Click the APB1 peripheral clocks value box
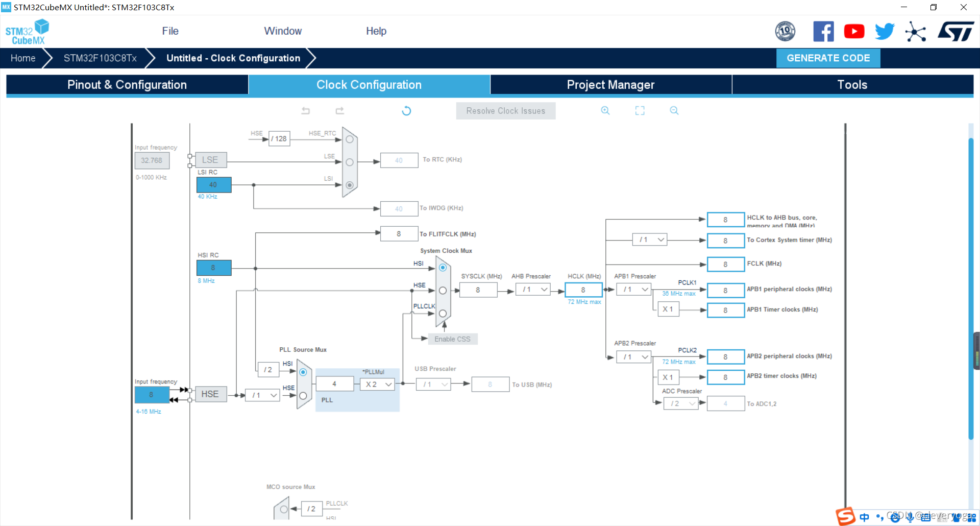The width and height of the screenshot is (980, 526). click(725, 290)
